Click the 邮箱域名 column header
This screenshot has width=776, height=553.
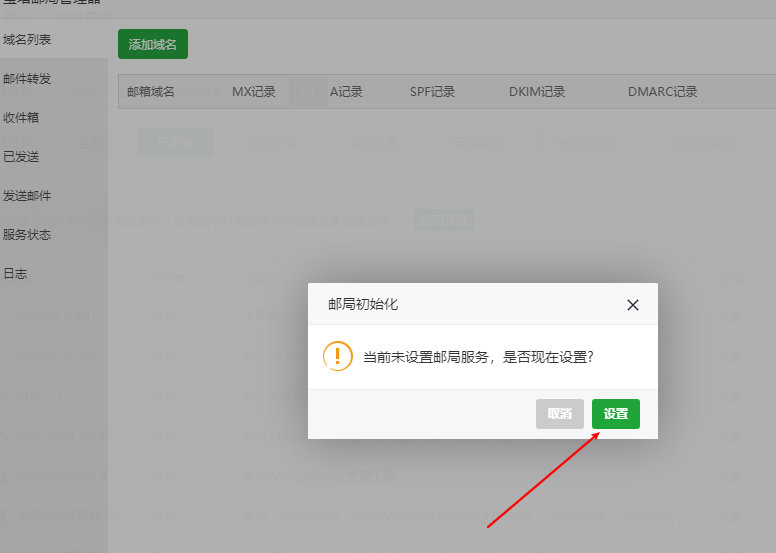coord(150,92)
